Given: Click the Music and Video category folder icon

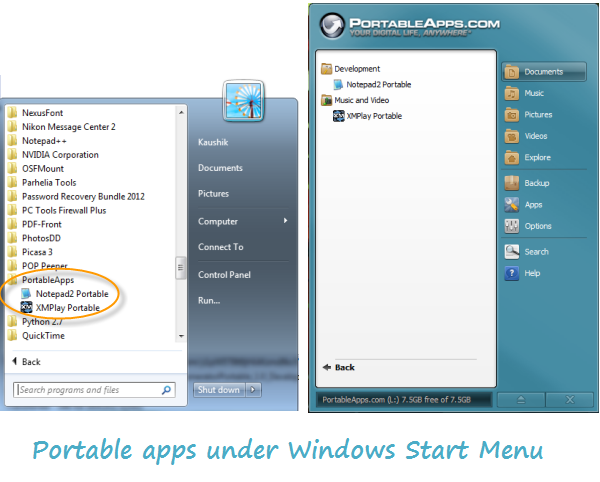Looking at the screenshot, I should pos(326,100).
